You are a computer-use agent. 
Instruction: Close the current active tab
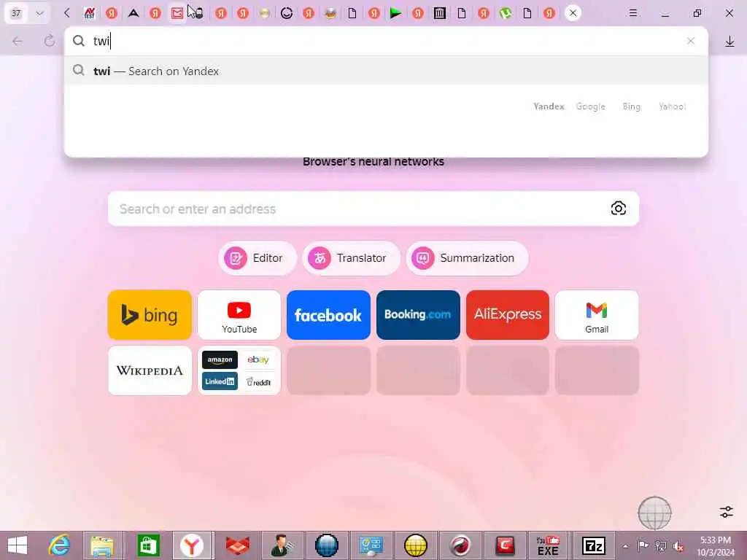pyautogui.click(x=573, y=13)
